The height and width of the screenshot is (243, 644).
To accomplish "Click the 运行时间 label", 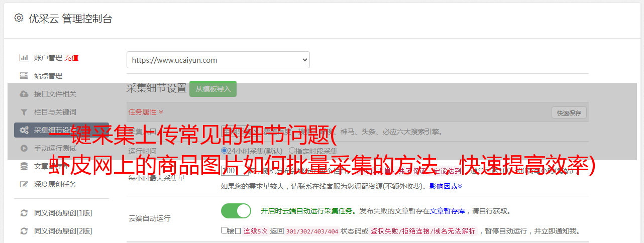I will 142,151.
